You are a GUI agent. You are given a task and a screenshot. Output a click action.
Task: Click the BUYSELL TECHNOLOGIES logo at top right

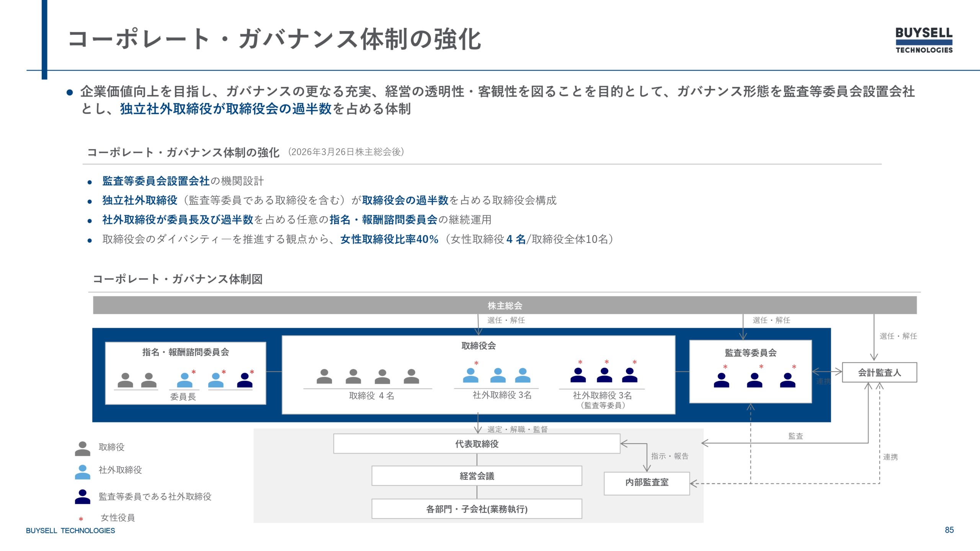point(924,40)
